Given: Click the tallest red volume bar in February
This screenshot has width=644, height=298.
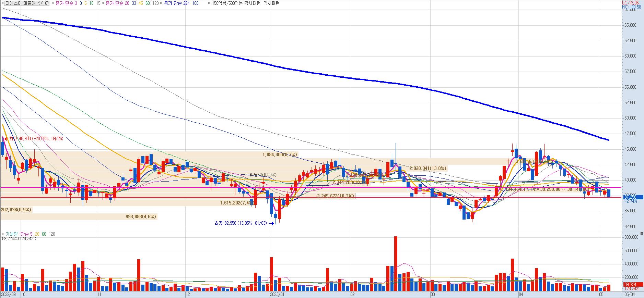Looking at the screenshot, I should click(396, 264).
